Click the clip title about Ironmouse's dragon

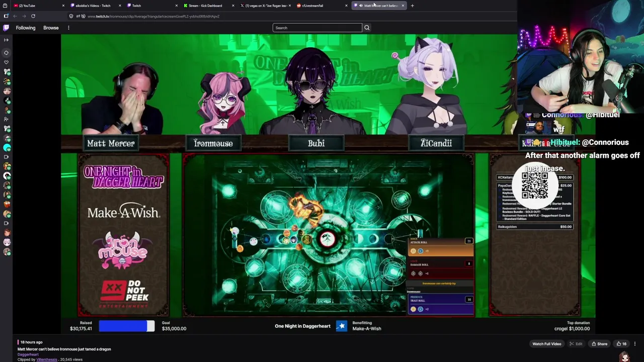(64, 349)
